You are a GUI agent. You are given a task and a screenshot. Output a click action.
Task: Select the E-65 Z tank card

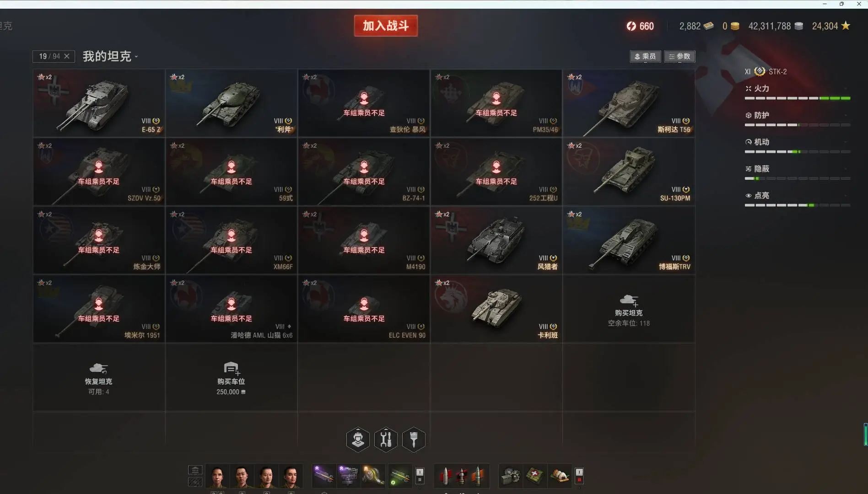click(x=99, y=103)
